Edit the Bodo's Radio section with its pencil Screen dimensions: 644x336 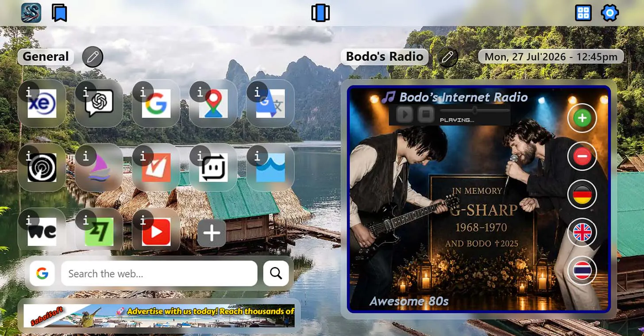point(448,57)
